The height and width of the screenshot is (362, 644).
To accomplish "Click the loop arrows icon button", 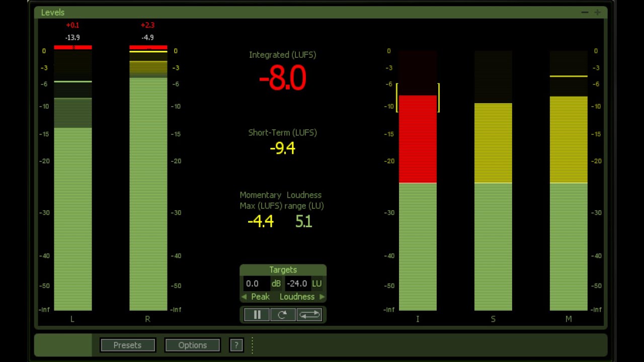I will coord(309,315).
